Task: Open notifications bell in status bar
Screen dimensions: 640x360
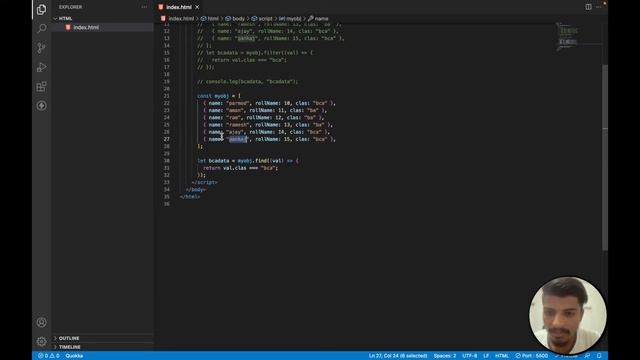Action: click(599, 356)
